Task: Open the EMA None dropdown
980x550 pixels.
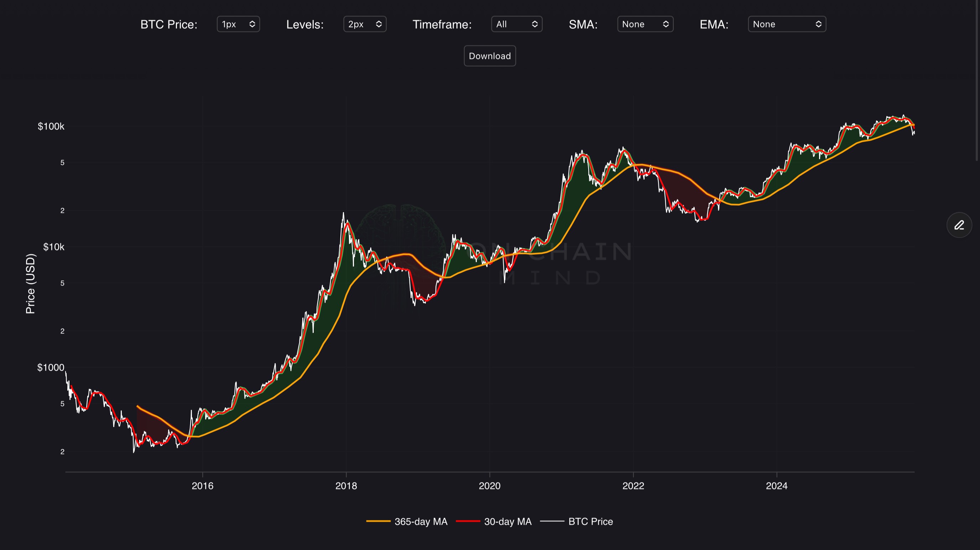Action: pos(786,24)
